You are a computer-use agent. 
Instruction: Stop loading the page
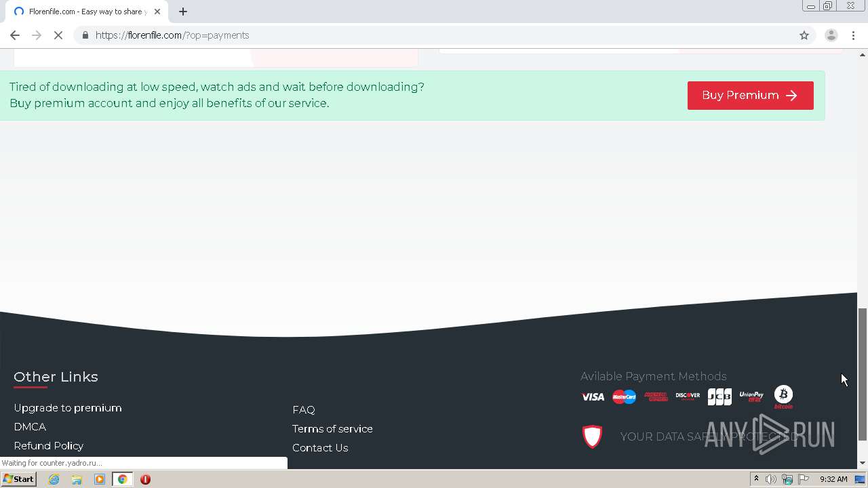click(x=58, y=35)
